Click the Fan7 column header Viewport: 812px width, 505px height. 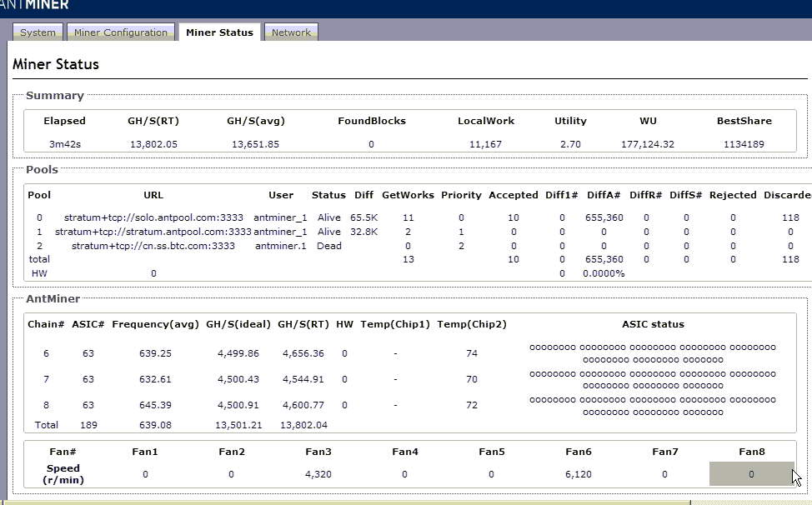(x=665, y=452)
